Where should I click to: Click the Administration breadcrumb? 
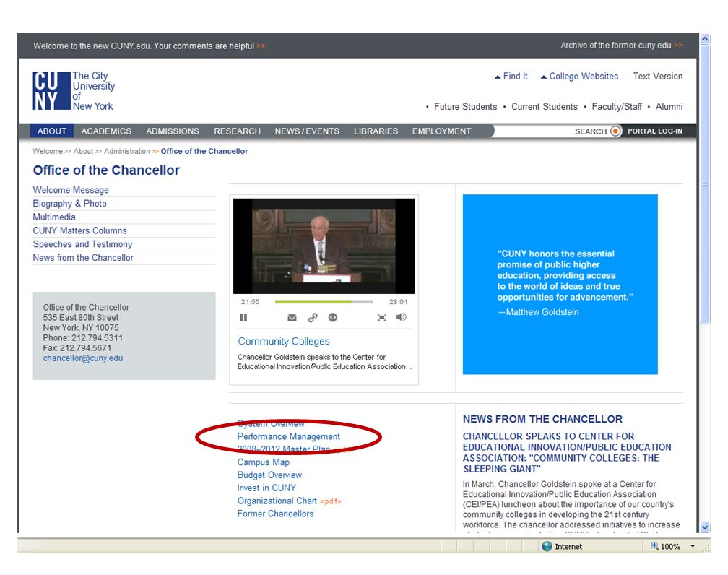[x=127, y=152]
